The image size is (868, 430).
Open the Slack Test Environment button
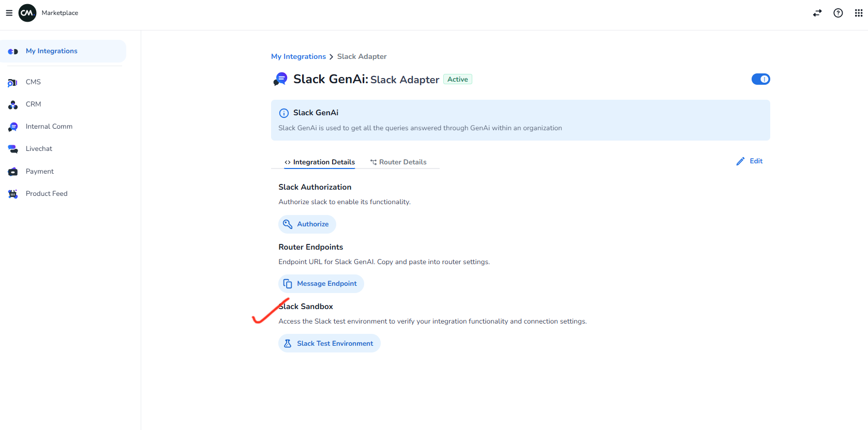330,344
